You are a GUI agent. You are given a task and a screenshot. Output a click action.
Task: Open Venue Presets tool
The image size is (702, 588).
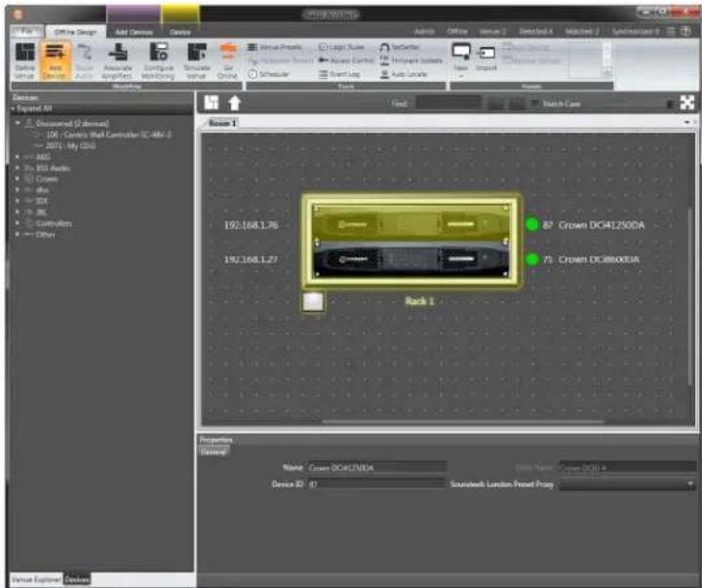click(275, 47)
